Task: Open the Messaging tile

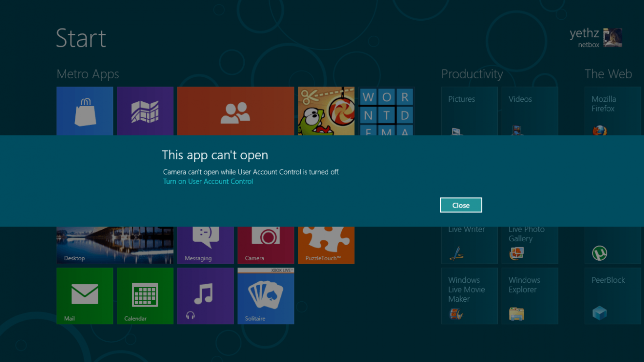Action: [206, 245]
